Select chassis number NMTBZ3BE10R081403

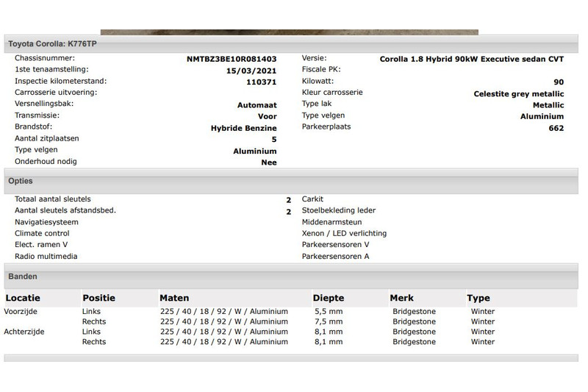pos(232,59)
